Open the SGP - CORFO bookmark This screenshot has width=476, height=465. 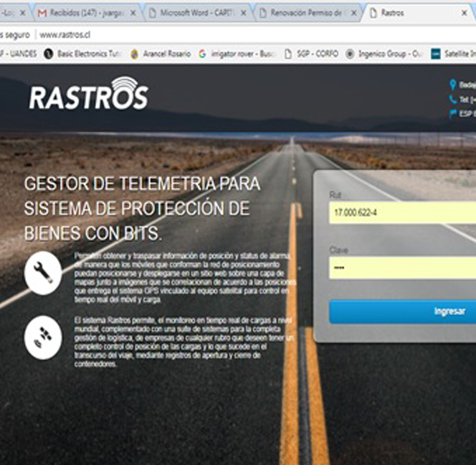tap(312, 54)
